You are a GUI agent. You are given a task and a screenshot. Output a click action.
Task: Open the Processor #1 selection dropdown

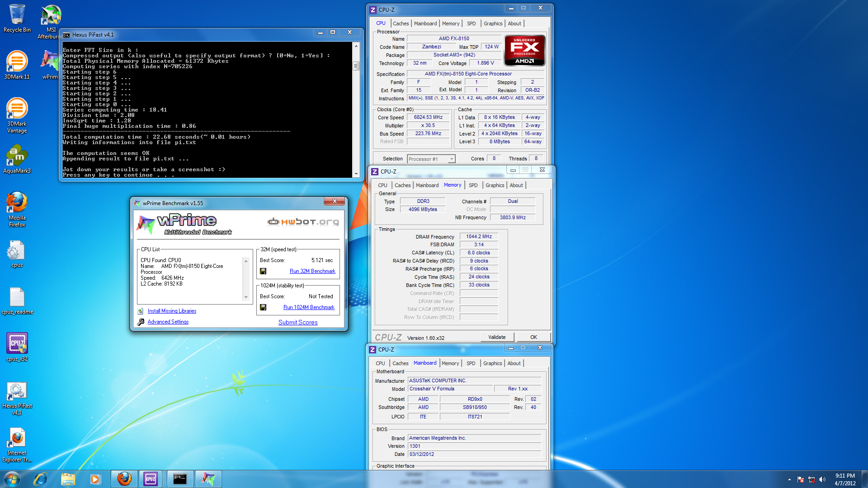tap(431, 159)
